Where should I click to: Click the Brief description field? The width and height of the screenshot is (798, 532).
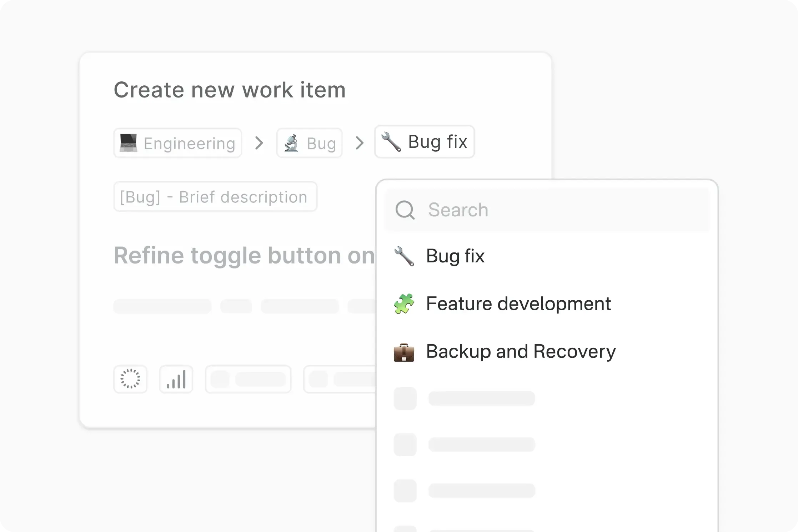pos(215,197)
